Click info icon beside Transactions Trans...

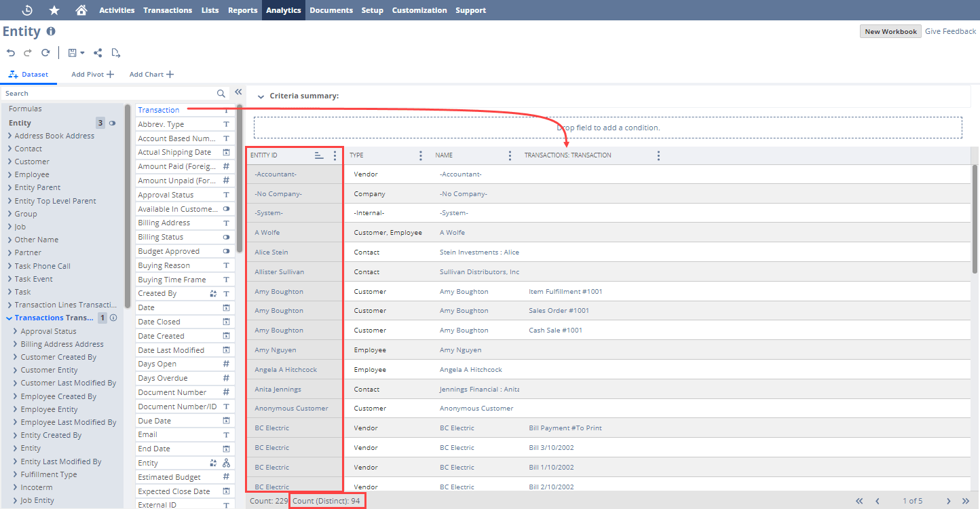[x=113, y=318]
